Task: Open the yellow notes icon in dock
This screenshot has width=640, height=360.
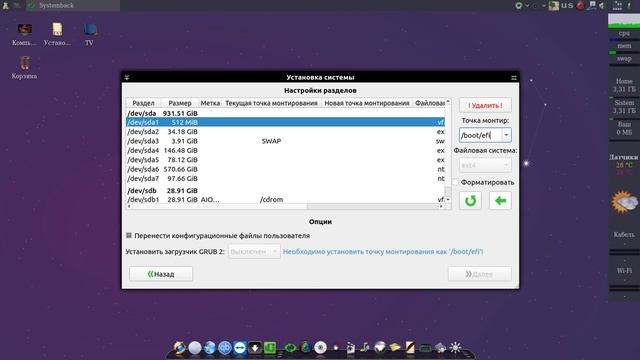Action: [395, 347]
